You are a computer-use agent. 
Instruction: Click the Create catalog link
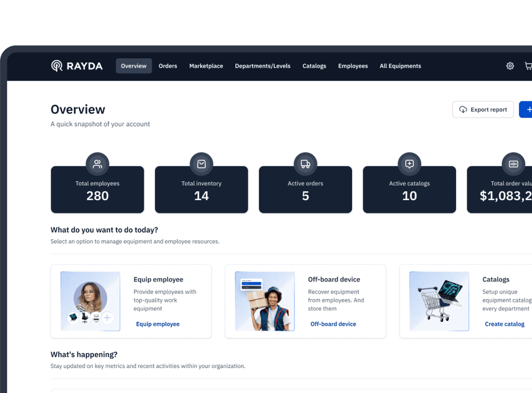[x=504, y=324]
